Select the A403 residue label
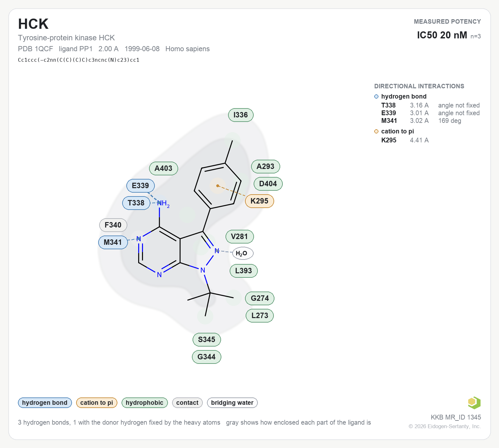The width and height of the screenshot is (499, 448). point(163,168)
